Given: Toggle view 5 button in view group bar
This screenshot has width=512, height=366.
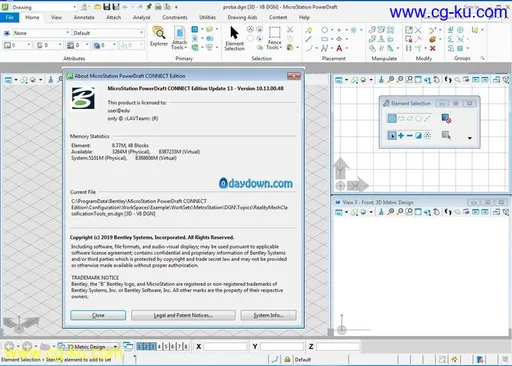Looking at the screenshot, I should pyautogui.click(x=166, y=347).
